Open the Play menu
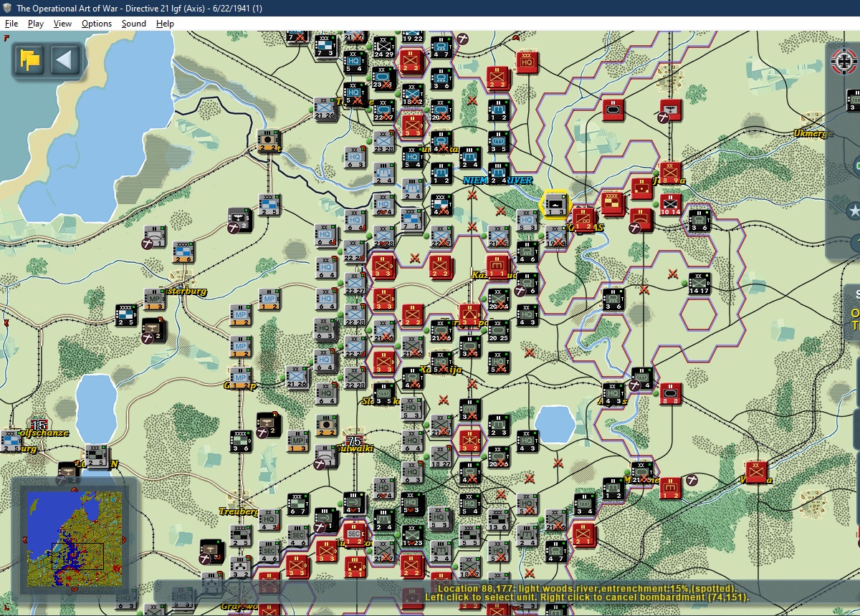Screen dimensions: 860x616 click(36, 24)
